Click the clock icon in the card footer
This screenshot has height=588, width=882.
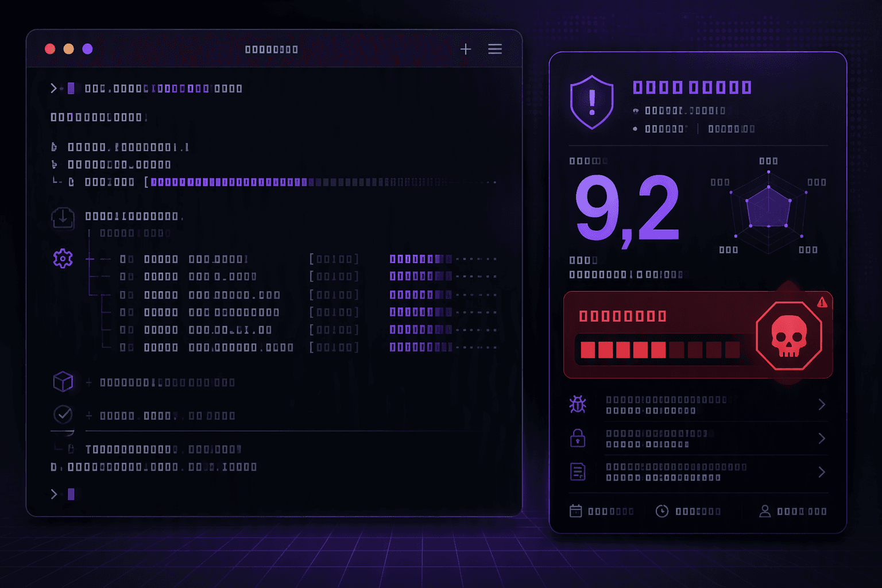tap(662, 511)
